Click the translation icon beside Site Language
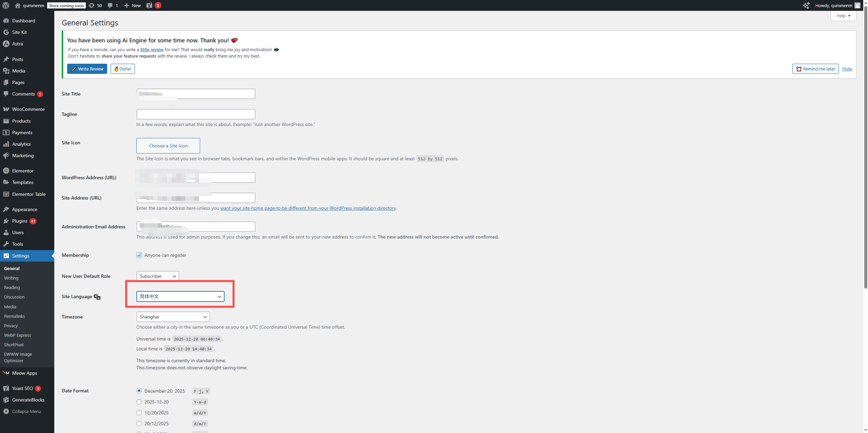 coord(97,297)
